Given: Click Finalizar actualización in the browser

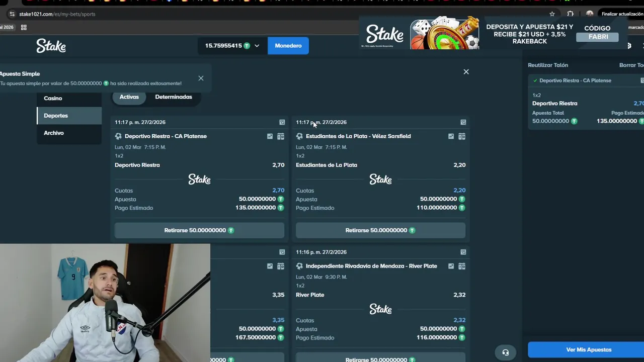Looking at the screenshot, I should click(622, 14).
